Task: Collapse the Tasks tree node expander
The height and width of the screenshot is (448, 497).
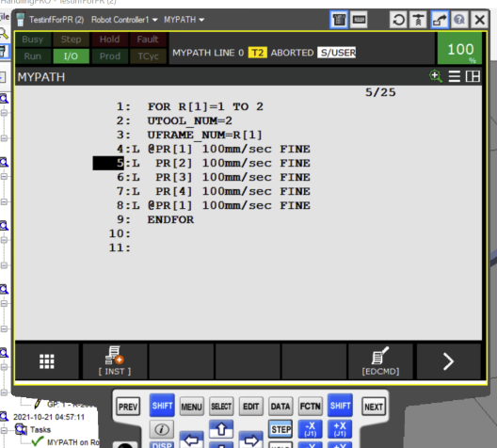Action: pos(4,430)
